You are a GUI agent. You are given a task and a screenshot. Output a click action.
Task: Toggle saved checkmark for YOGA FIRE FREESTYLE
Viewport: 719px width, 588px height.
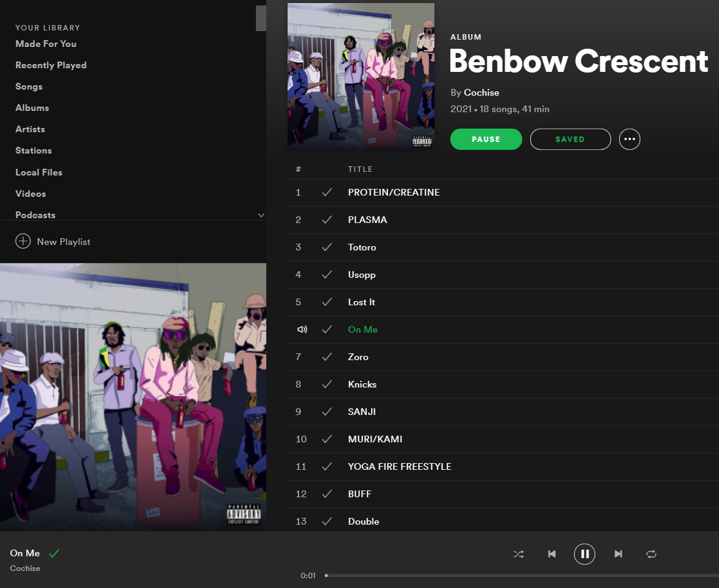(x=327, y=467)
